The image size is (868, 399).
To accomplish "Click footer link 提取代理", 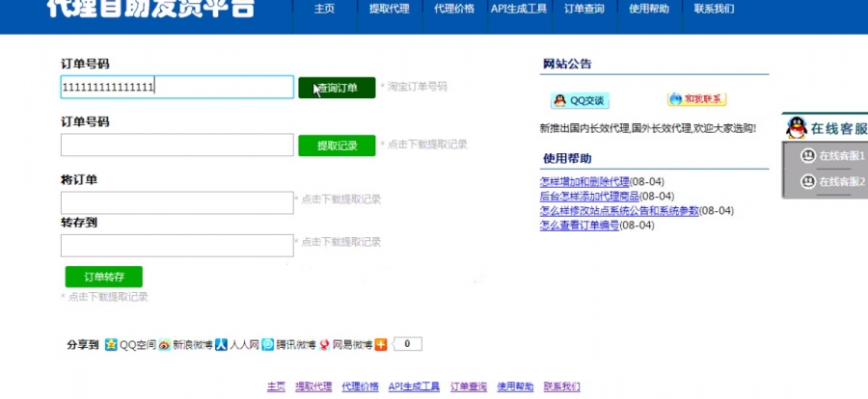I will click(313, 386).
